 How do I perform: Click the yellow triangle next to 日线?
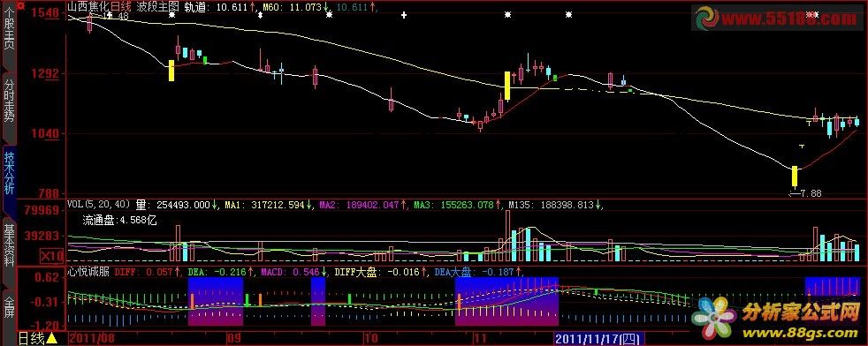click(51, 338)
